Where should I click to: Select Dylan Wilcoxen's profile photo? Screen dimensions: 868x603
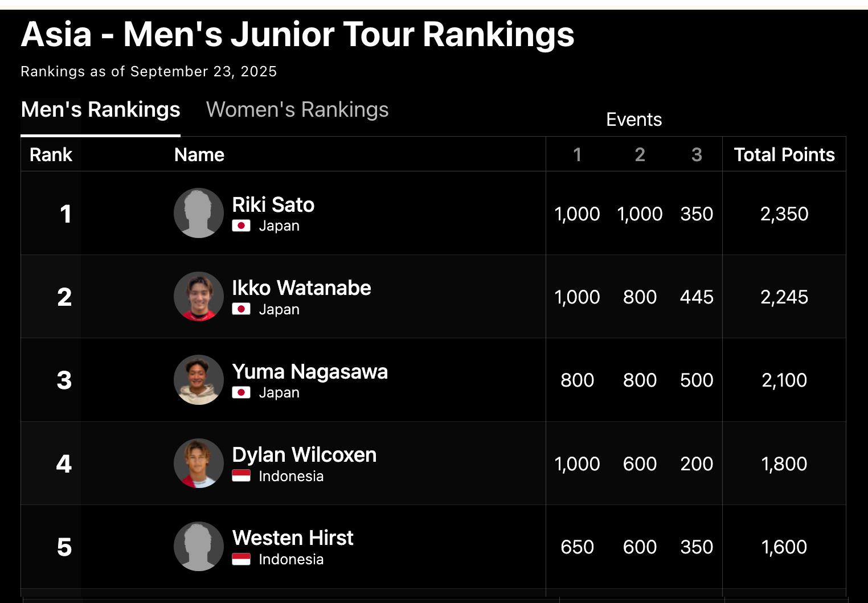click(199, 463)
